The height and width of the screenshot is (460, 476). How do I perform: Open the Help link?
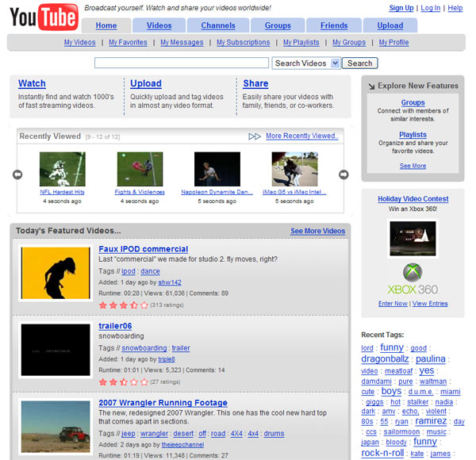tap(455, 8)
